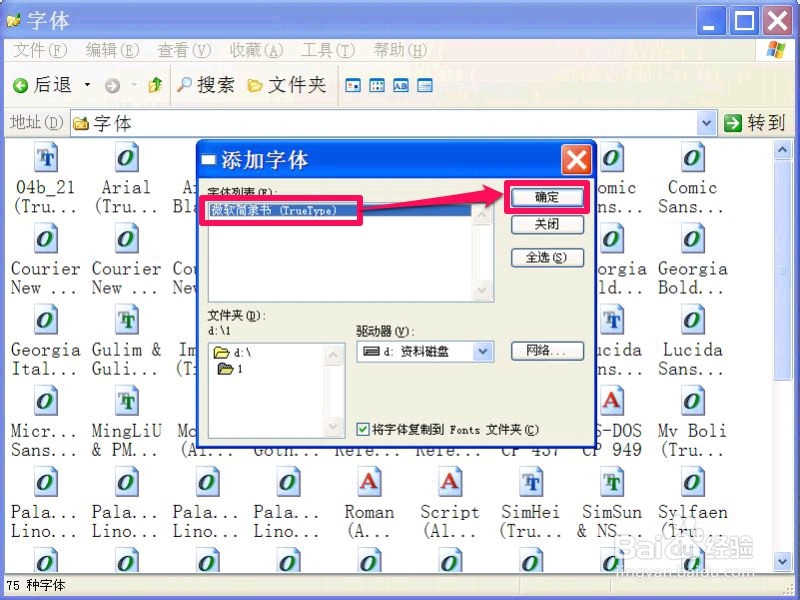The image size is (800, 600).
Task: Select the SimHei TrueType font icon
Action: 531,482
